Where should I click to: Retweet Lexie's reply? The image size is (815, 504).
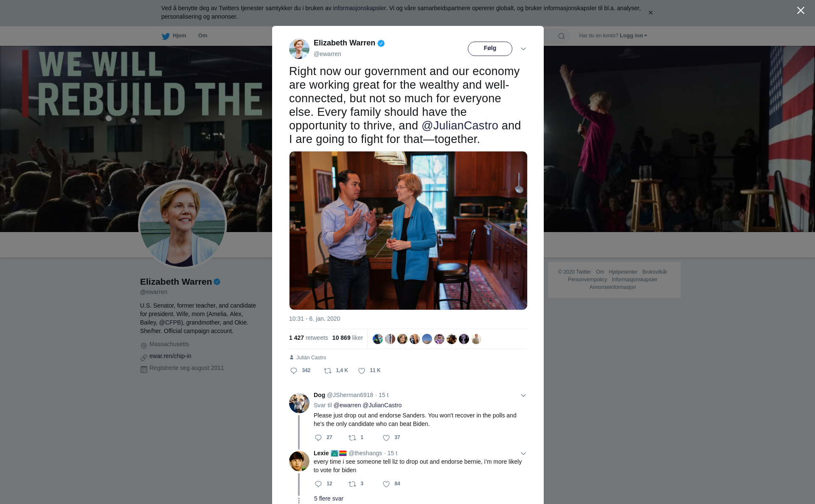point(352,484)
